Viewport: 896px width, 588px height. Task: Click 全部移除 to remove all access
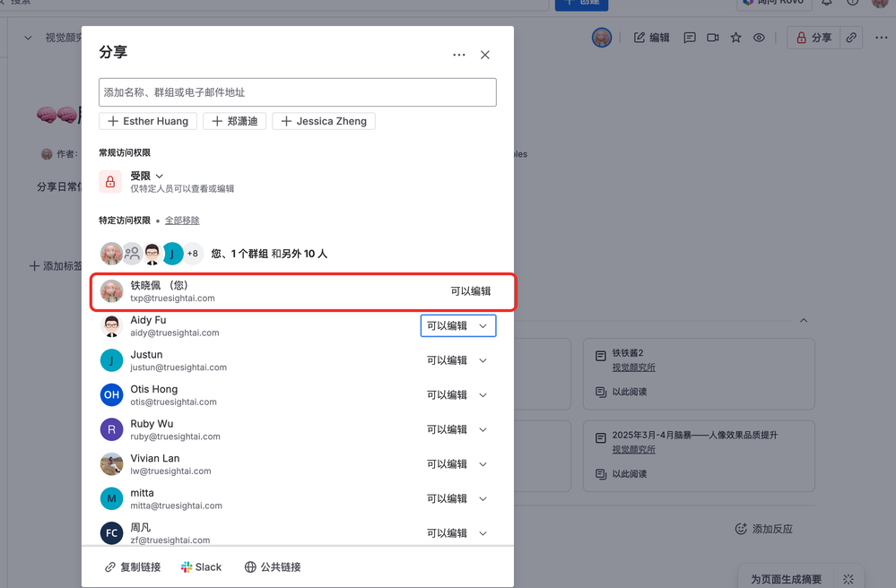pos(182,220)
